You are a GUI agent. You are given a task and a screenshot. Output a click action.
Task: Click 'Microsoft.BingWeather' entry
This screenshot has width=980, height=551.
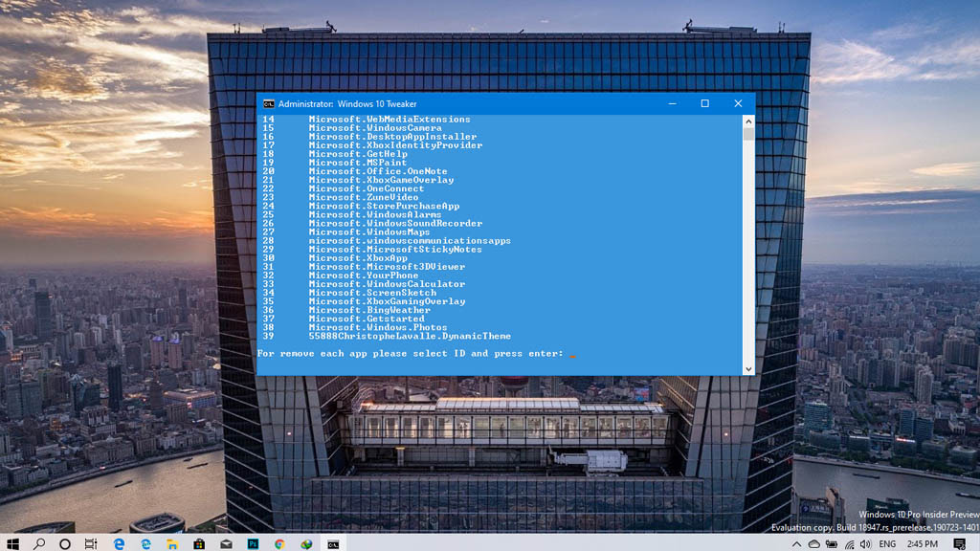[x=369, y=311]
